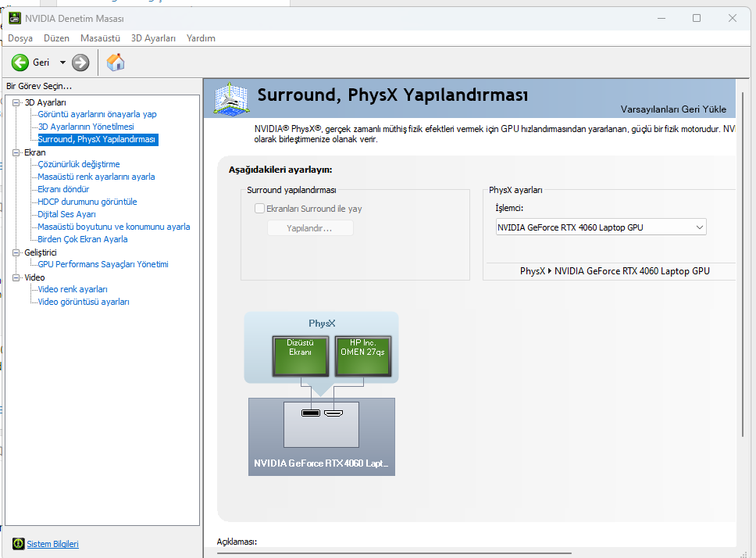Collapse the Geliştirici tree node
The width and height of the screenshot is (756, 558).
(16, 252)
